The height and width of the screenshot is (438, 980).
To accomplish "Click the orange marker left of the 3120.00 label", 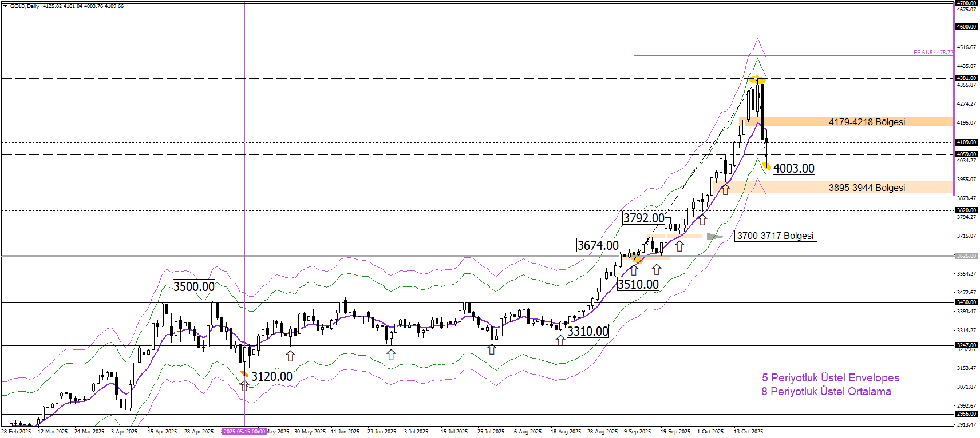I will 244,373.
